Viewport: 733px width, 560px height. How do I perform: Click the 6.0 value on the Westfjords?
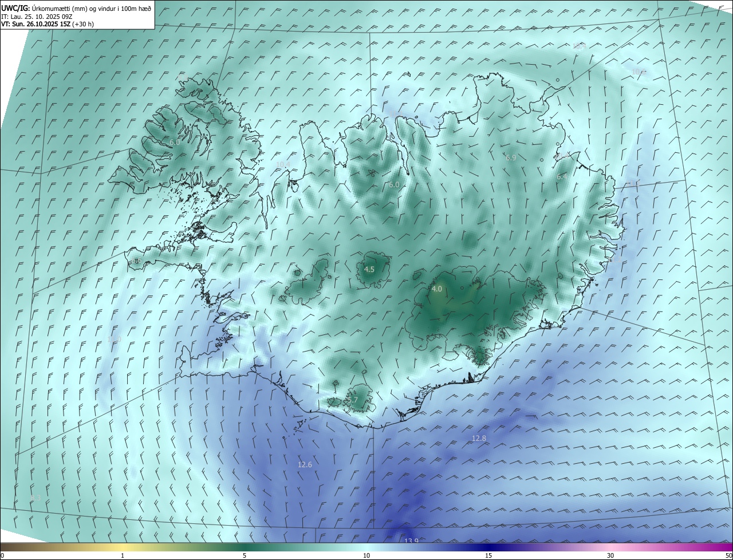pyautogui.click(x=175, y=142)
